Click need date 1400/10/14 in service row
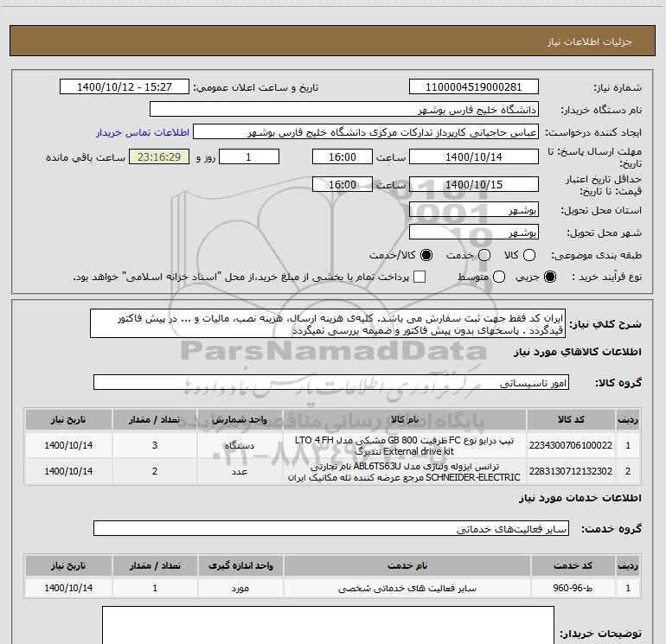The width and height of the screenshot is (666, 644). (68, 588)
